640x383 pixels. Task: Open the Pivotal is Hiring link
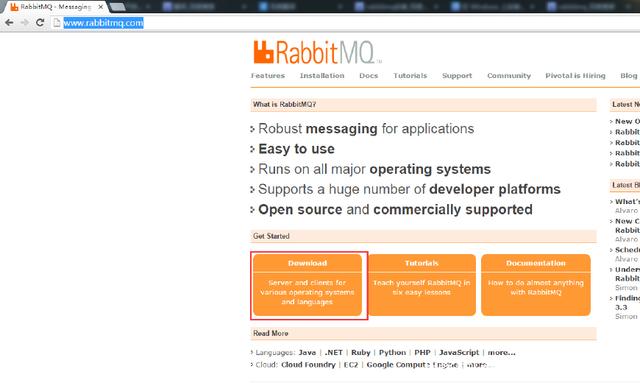click(x=575, y=76)
